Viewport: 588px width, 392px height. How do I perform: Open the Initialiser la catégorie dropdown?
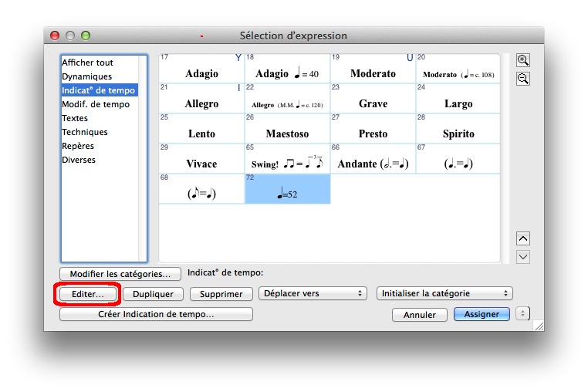point(444,293)
